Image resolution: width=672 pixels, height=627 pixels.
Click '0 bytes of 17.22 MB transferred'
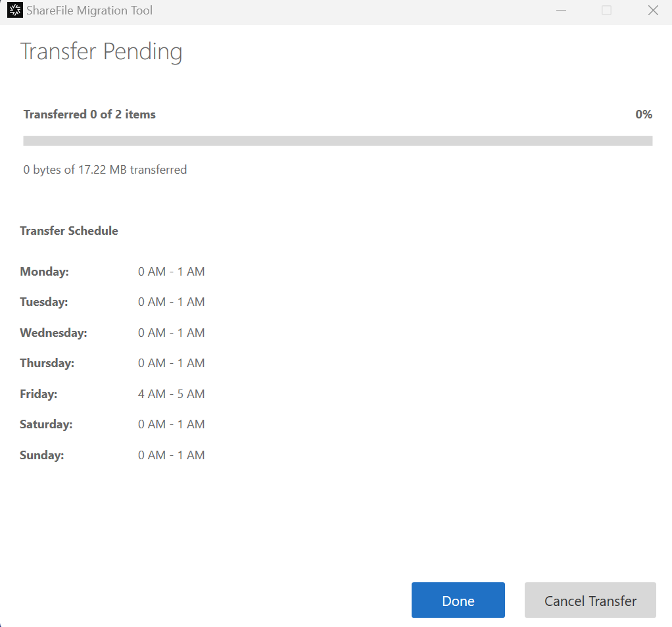point(105,170)
